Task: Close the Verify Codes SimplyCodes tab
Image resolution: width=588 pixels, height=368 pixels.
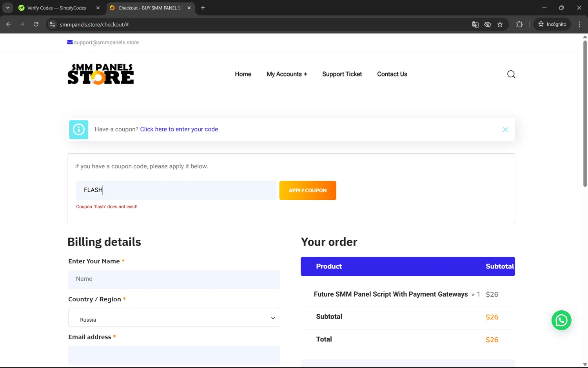Action: point(98,8)
